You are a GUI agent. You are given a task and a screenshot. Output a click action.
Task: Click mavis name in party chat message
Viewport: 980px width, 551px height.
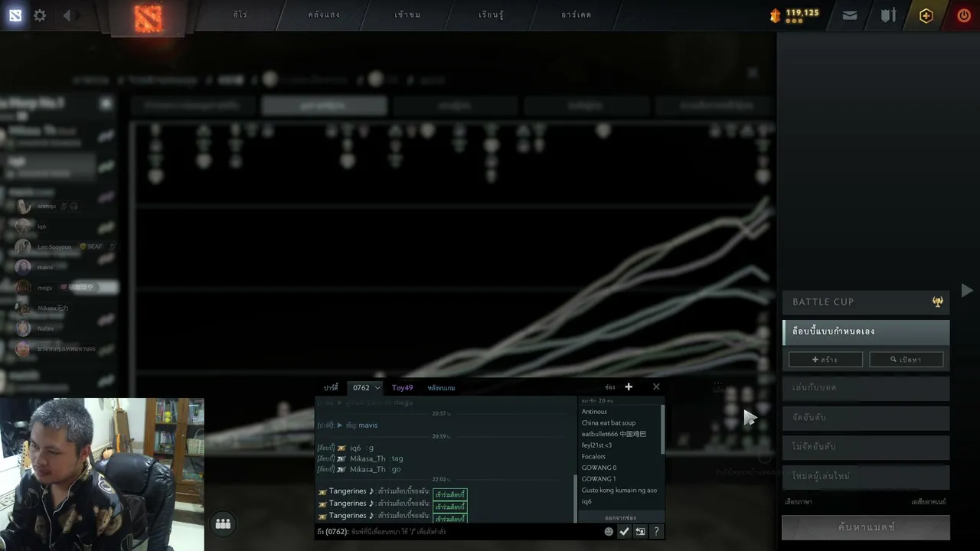click(368, 425)
